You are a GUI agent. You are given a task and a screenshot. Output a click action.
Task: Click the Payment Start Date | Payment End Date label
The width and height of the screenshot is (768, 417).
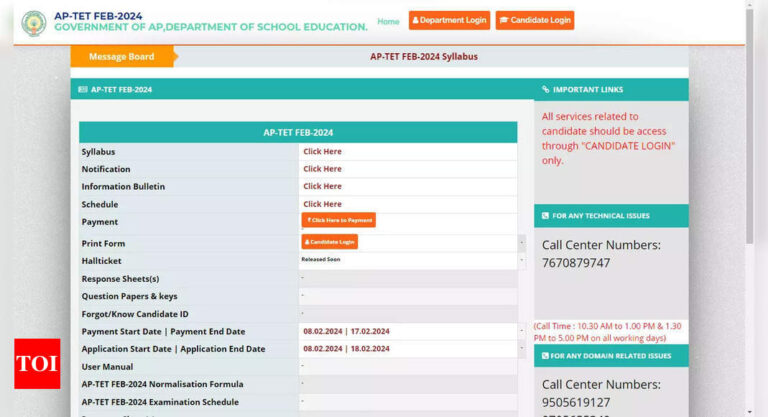click(163, 331)
